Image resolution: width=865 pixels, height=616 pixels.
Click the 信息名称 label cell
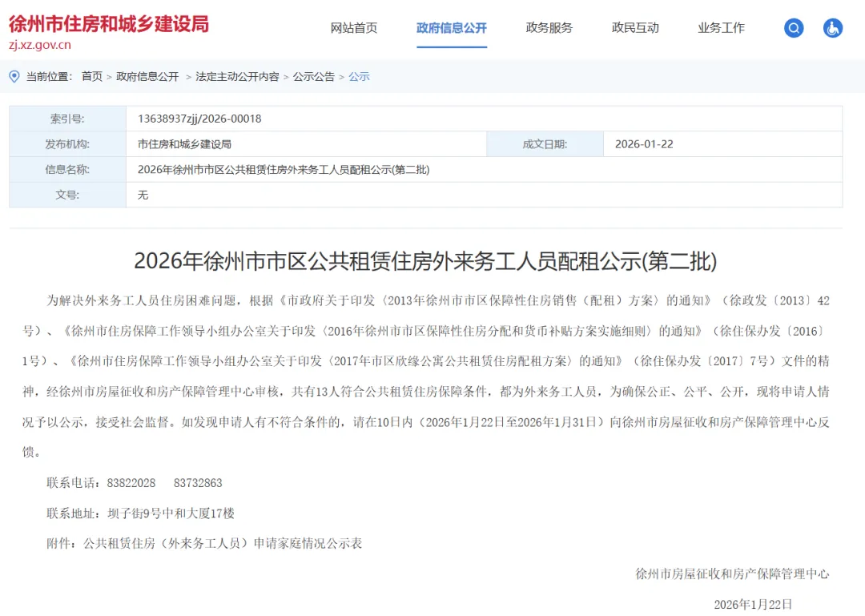point(67,170)
